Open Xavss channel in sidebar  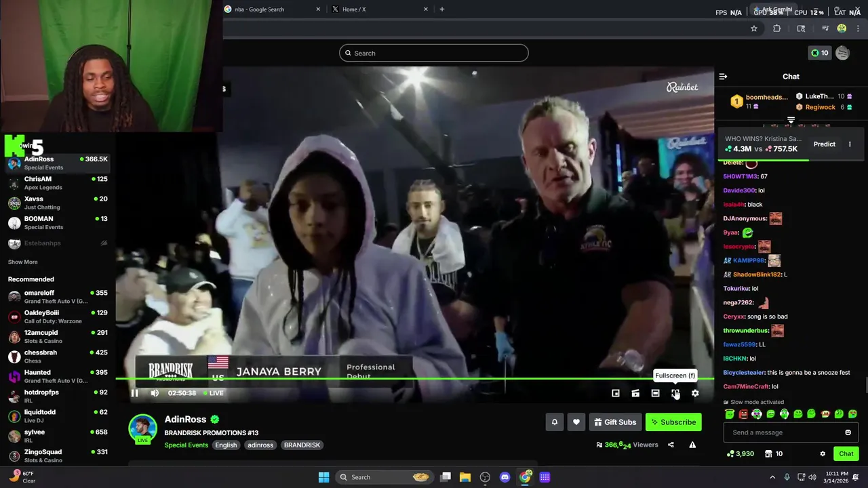(58, 203)
